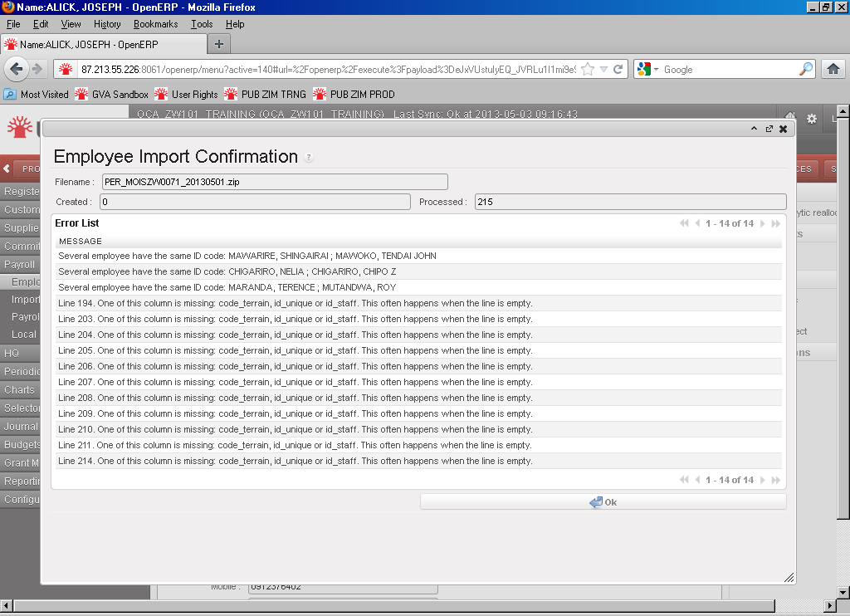Open PUB ZIM PROD bookmark
Screen dimensions: 850x616
click(354, 95)
